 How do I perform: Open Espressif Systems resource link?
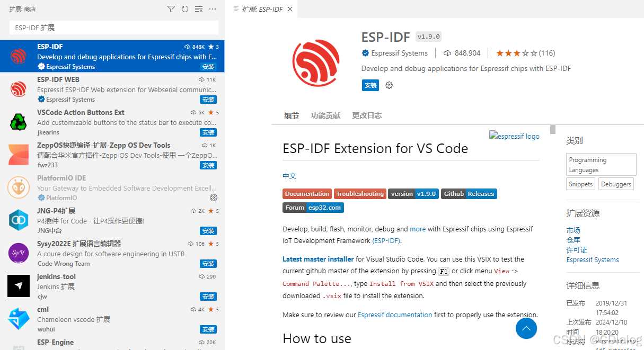pyautogui.click(x=593, y=260)
